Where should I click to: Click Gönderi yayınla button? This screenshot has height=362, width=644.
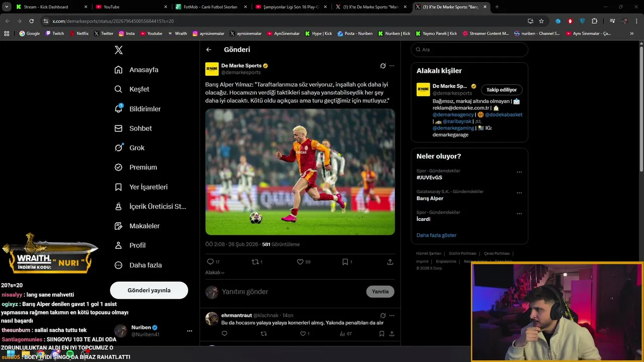149,290
